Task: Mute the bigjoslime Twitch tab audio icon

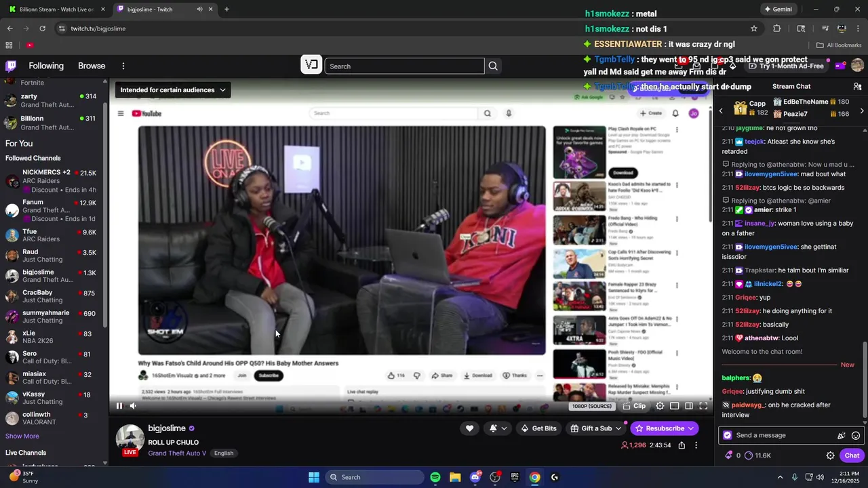Action: [199, 9]
